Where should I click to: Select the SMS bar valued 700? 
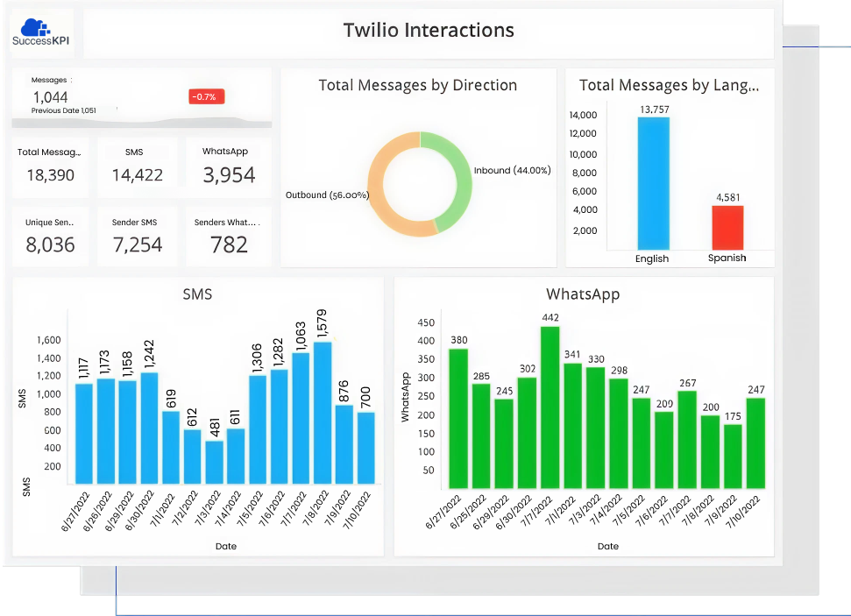[365, 448]
